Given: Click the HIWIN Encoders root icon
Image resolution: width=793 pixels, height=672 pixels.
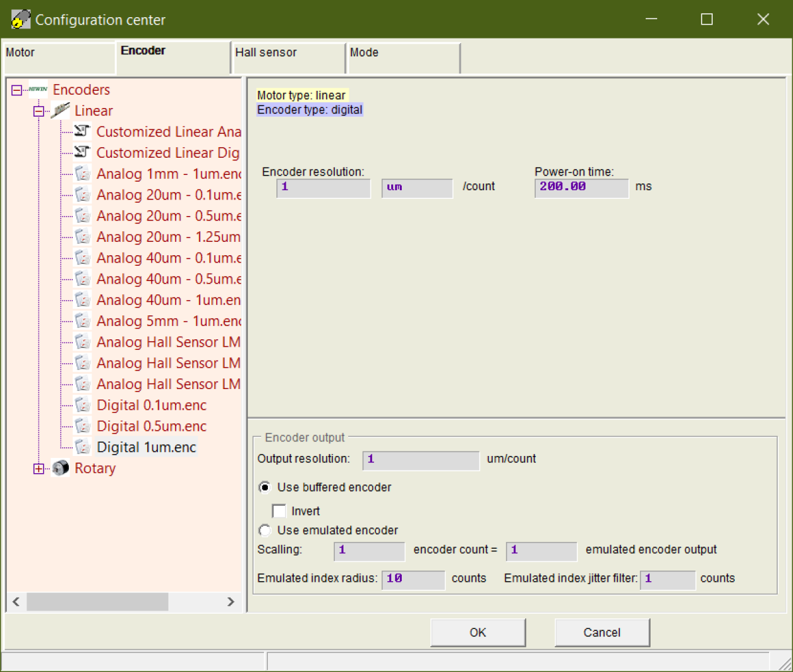Looking at the screenshot, I should 38,89.
